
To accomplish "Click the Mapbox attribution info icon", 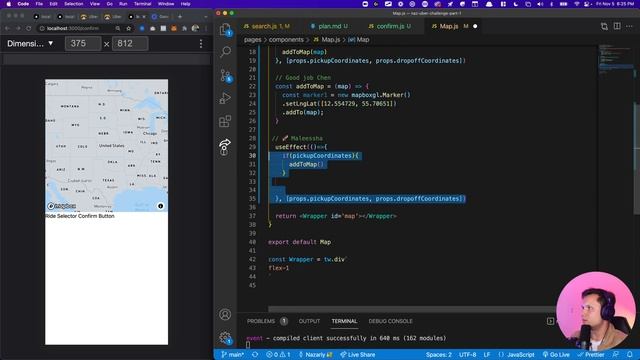I will (x=160, y=206).
